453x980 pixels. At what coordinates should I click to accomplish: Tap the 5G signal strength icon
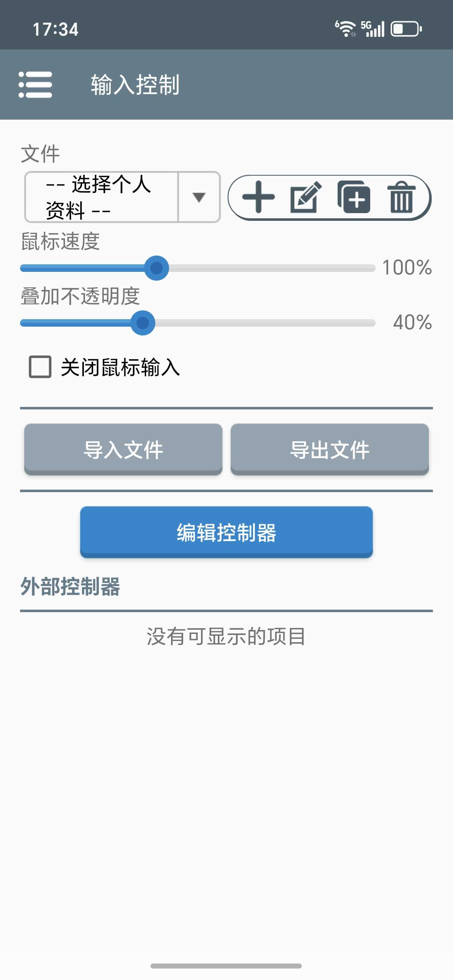click(372, 29)
